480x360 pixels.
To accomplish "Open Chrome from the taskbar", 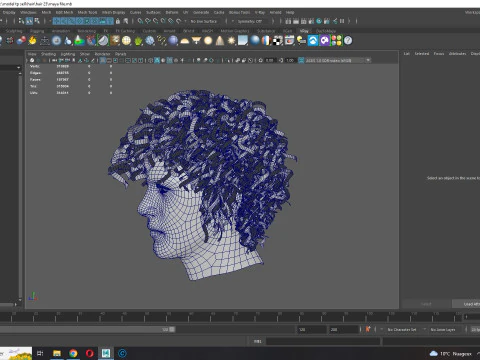I will pos(73,353).
